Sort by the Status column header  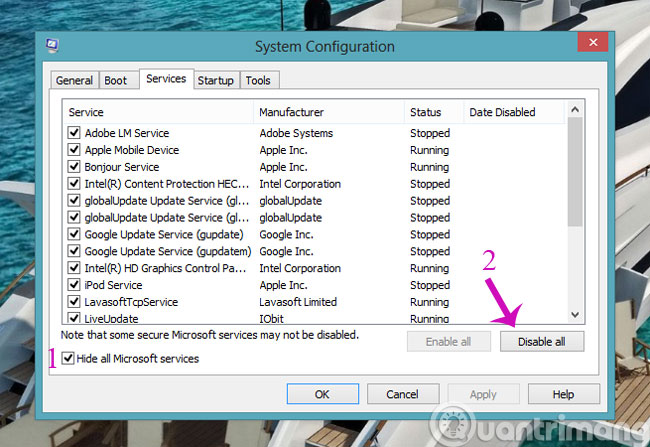434,112
